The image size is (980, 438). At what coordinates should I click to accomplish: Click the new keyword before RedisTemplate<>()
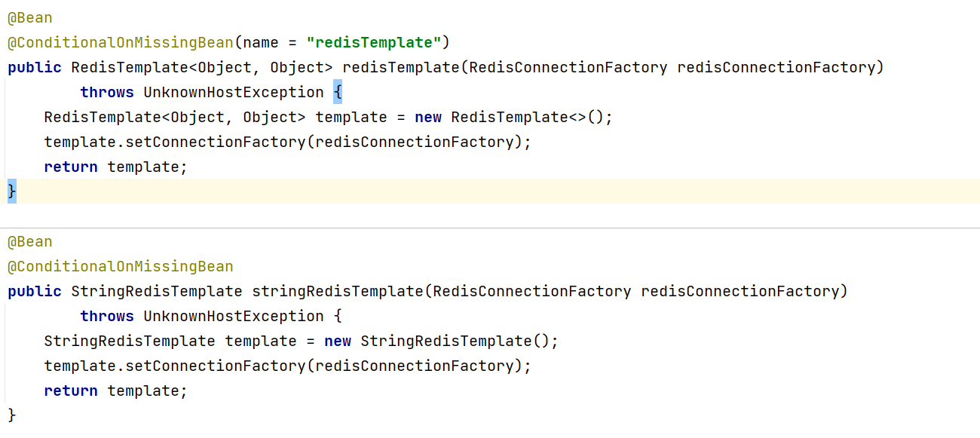428,118
